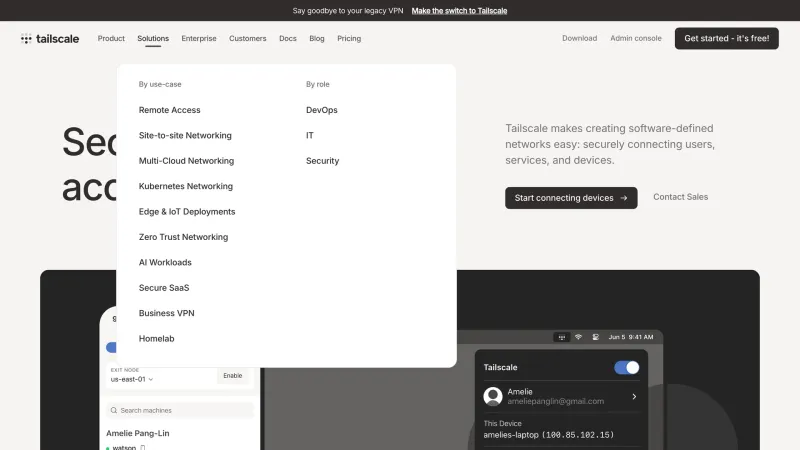Open us-east-01 exit node dropdown

132,379
